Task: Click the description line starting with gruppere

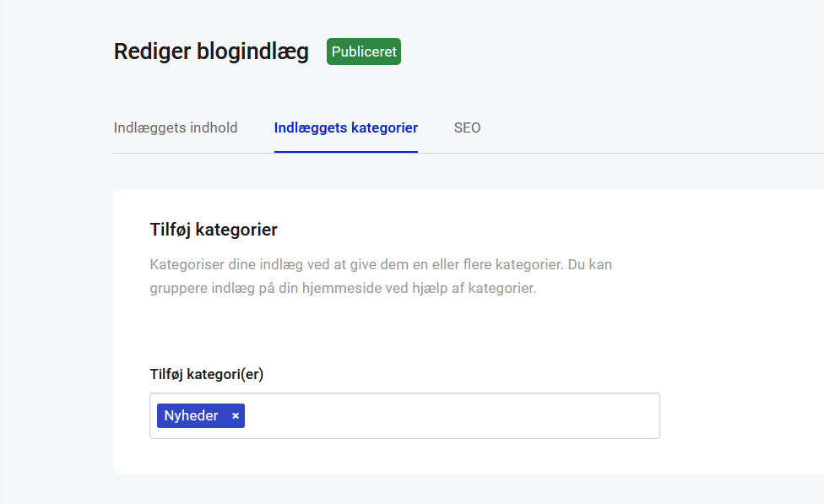Action: pos(342,288)
